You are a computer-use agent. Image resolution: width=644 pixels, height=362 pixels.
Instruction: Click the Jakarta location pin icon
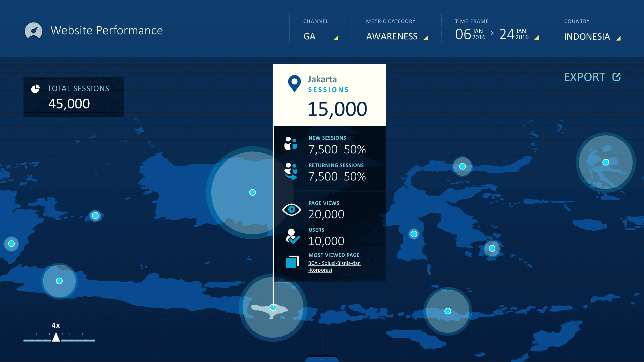coord(294,83)
